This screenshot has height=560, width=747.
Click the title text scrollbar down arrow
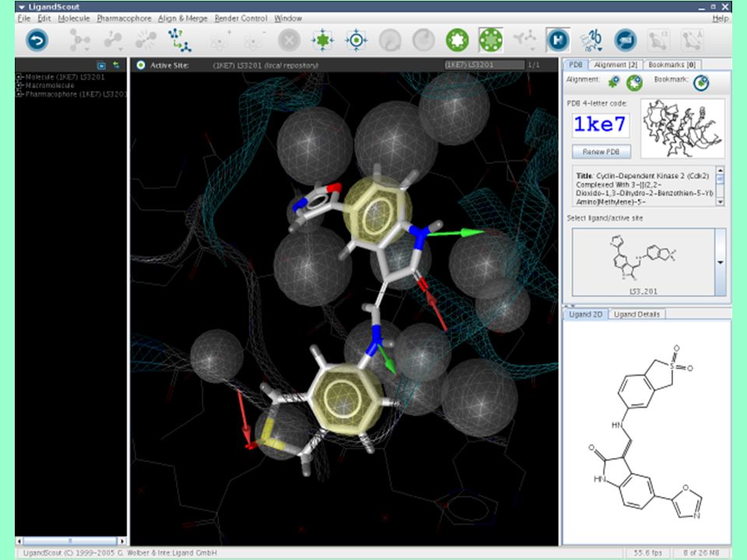pos(720,202)
